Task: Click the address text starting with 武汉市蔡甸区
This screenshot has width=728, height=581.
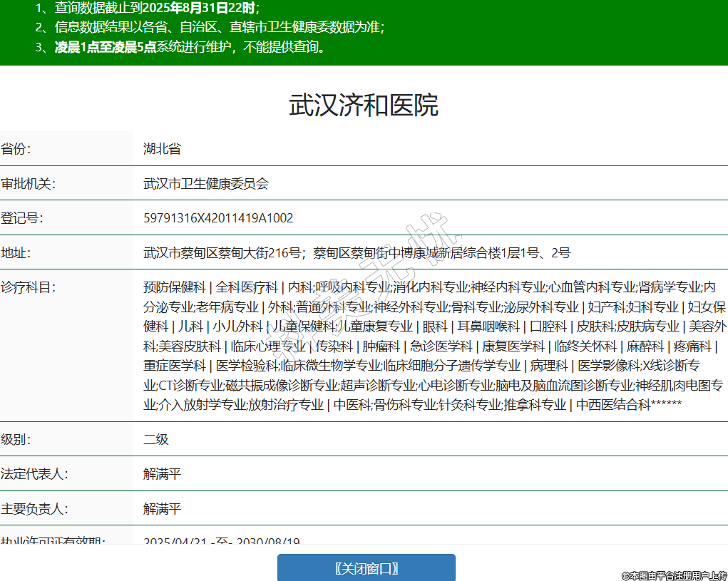Action: click(x=357, y=253)
